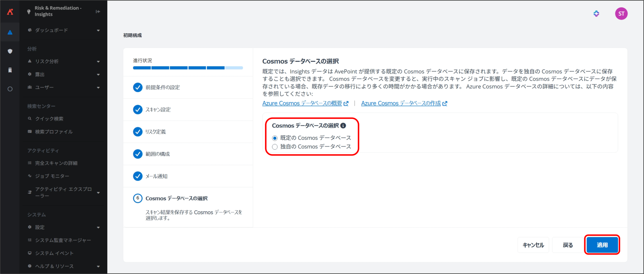Click the 進行状況 progress bar
644x274 pixels.
pyautogui.click(x=188, y=68)
